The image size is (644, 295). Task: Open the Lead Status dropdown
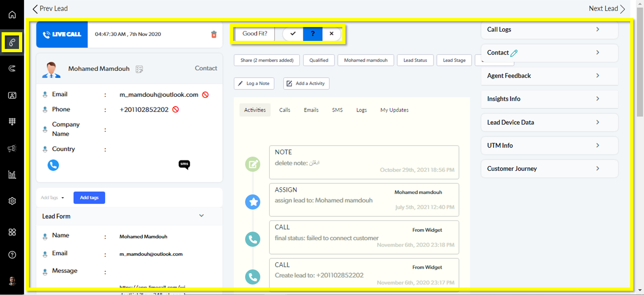click(415, 60)
